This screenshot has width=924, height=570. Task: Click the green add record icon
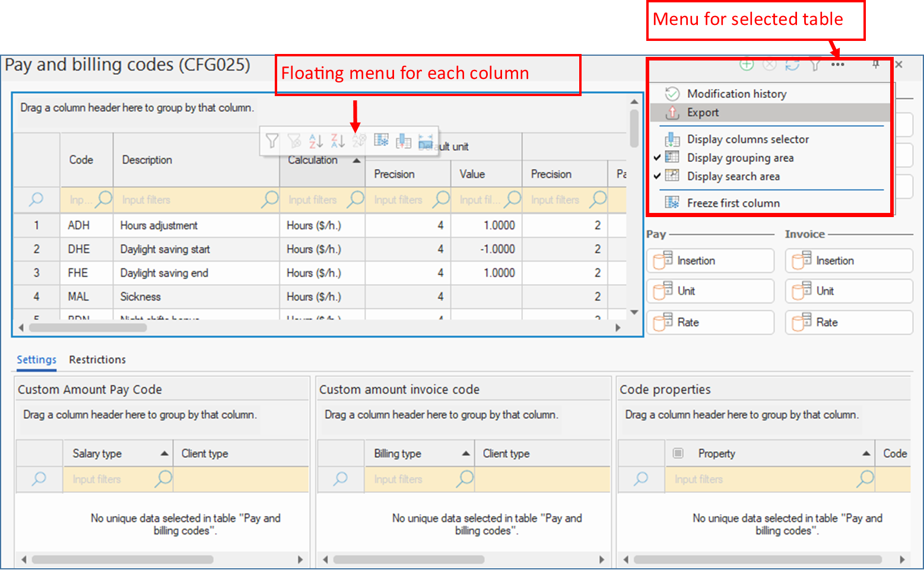coord(747,65)
